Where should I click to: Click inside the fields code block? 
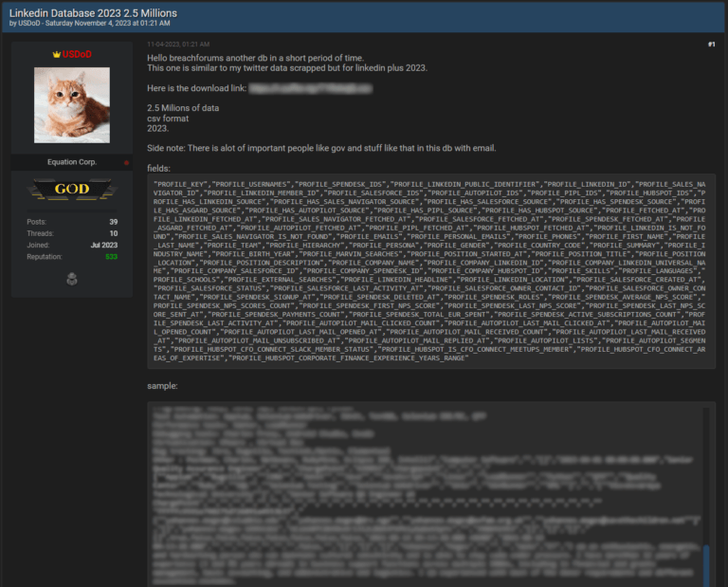[x=431, y=271]
